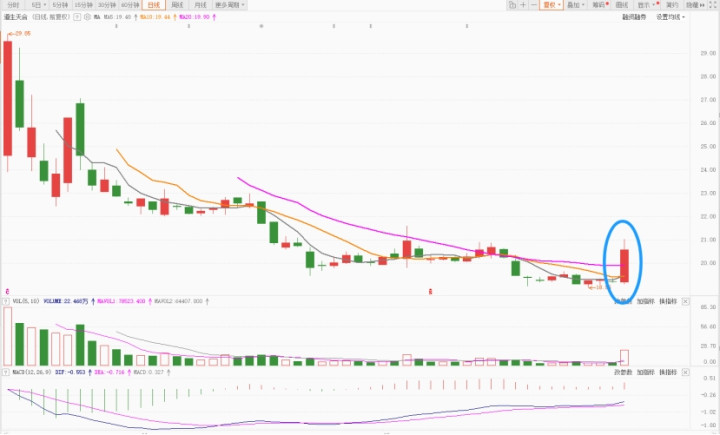Click the VOL panel help question icon
Screen dimensions: 720x435
point(6,302)
